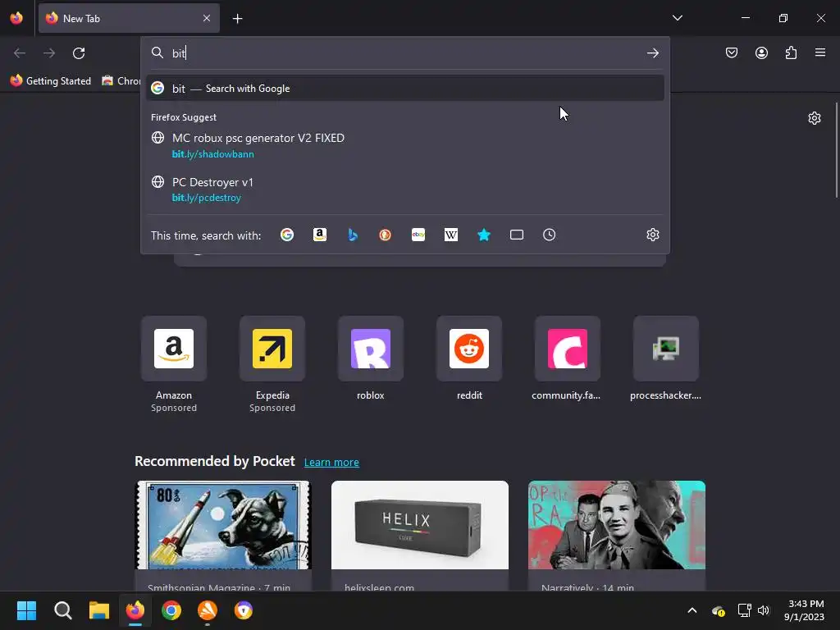
Task: Select 'bit — Search with Google' suggestion
Action: (x=405, y=89)
